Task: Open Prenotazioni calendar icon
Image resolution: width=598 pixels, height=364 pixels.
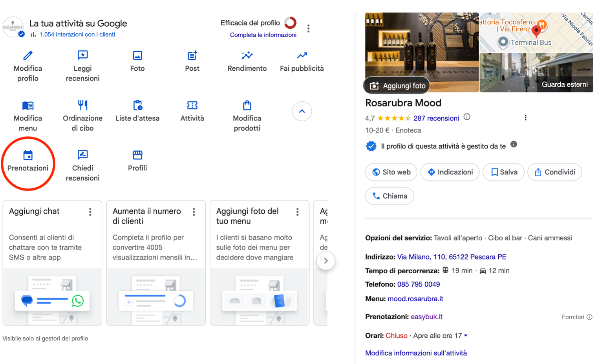Action: pos(28,155)
